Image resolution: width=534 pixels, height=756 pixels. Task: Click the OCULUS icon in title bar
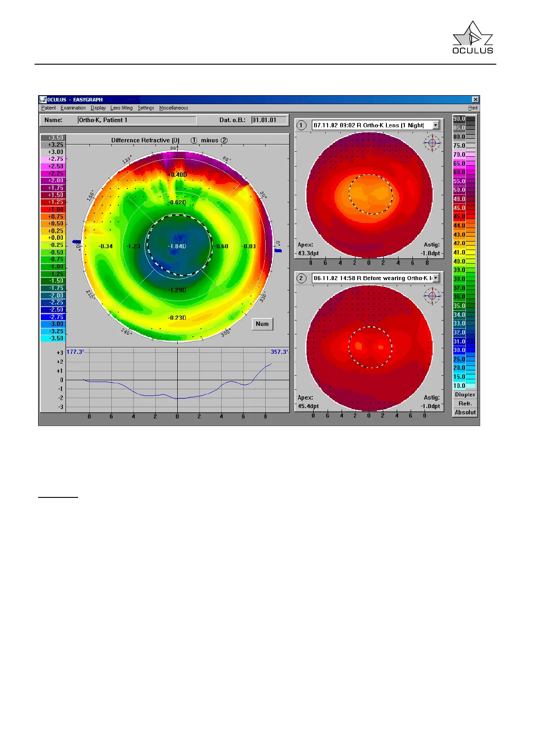tap(43, 100)
